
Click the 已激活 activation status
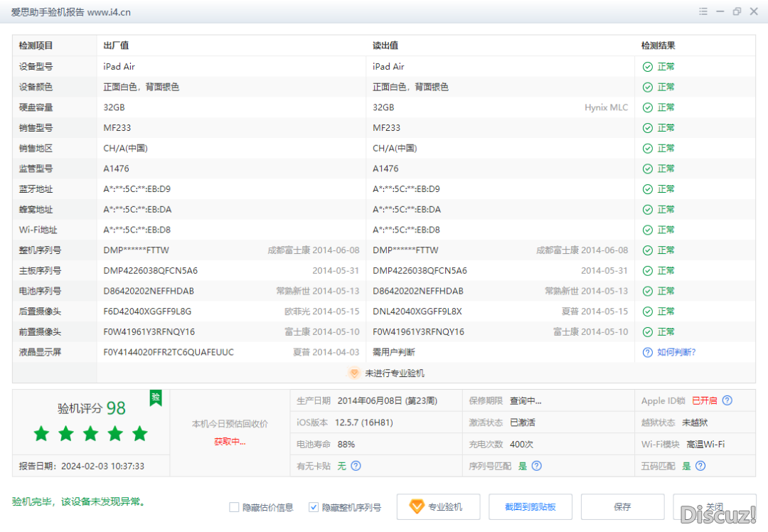point(523,422)
